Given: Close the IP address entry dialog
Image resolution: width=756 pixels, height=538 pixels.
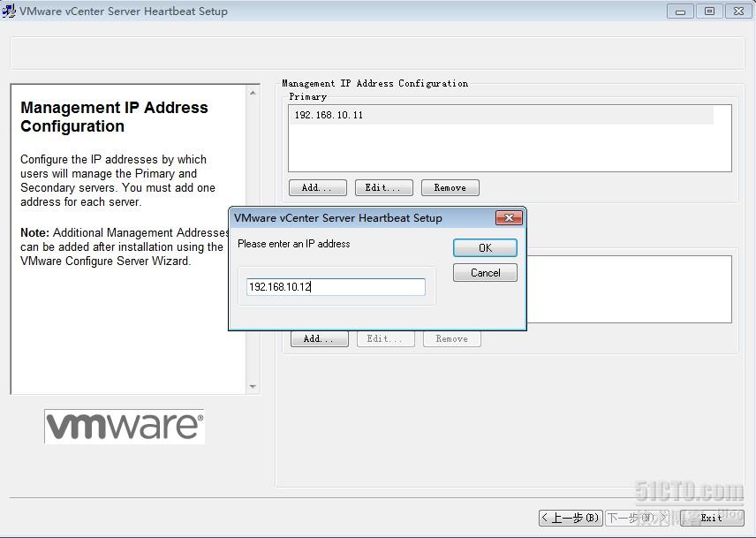Looking at the screenshot, I should click(x=509, y=218).
